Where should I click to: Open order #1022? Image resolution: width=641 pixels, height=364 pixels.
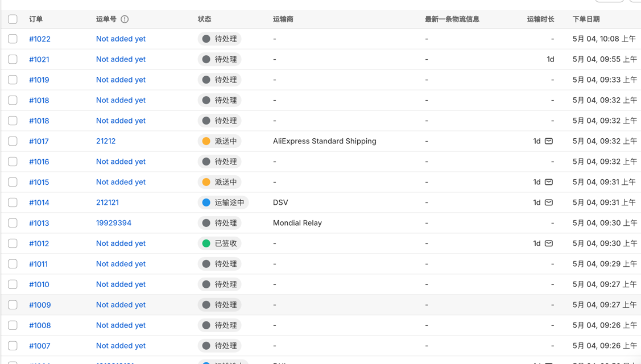[x=40, y=39]
